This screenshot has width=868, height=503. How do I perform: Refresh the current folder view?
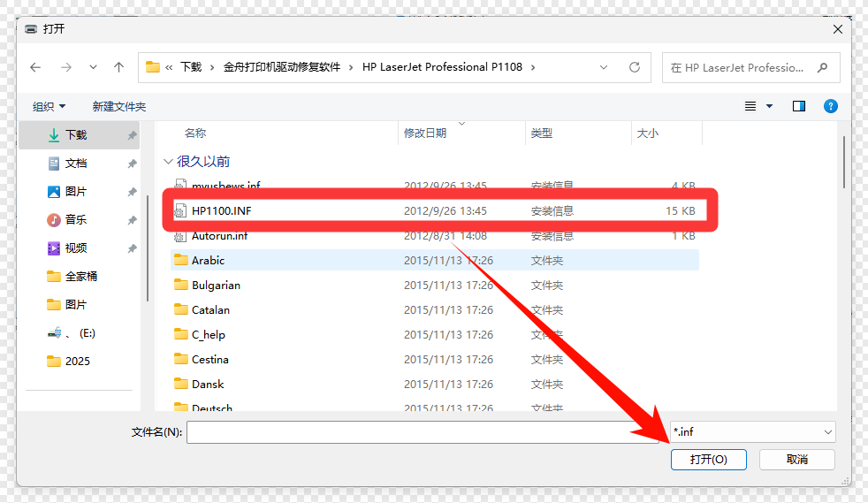click(x=634, y=67)
